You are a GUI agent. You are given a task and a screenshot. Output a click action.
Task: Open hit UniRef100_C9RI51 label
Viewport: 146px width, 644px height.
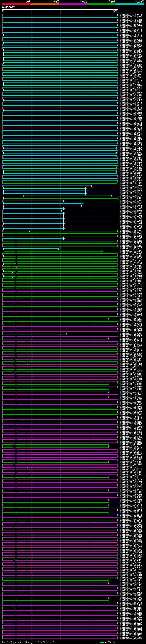pos(131,407)
